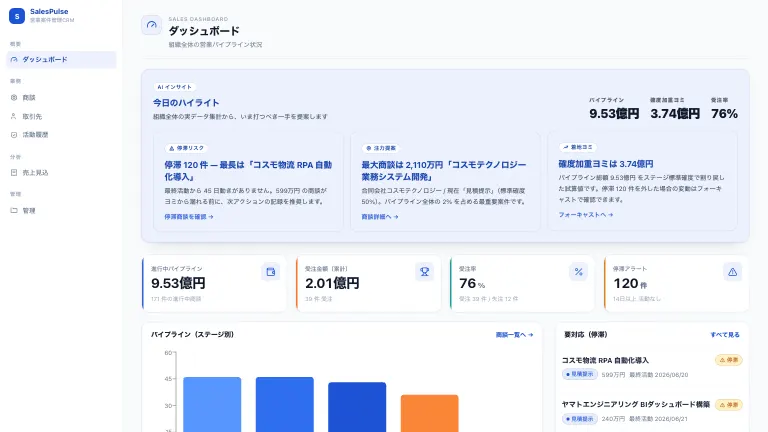Click the 確度加重ヨミは 3.74億円 headline
This screenshot has height=432, width=768.
pos(606,164)
